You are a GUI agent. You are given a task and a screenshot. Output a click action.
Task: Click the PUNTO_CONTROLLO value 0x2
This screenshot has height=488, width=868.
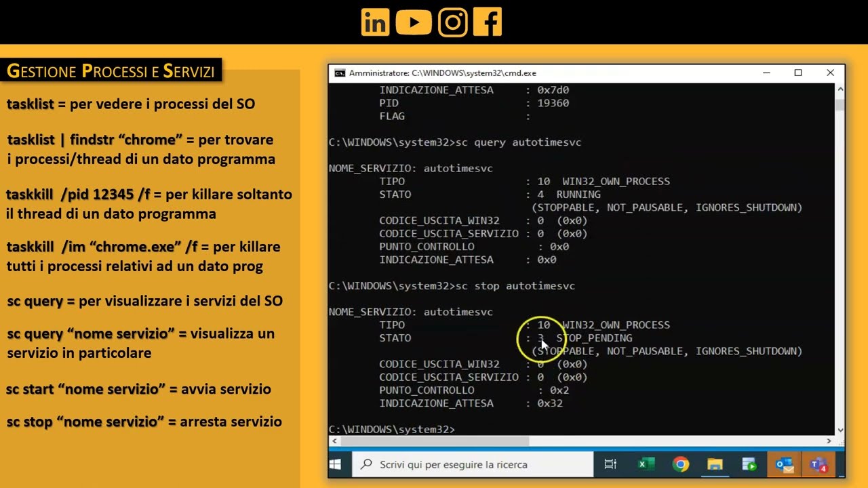click(x=559, y=390)
